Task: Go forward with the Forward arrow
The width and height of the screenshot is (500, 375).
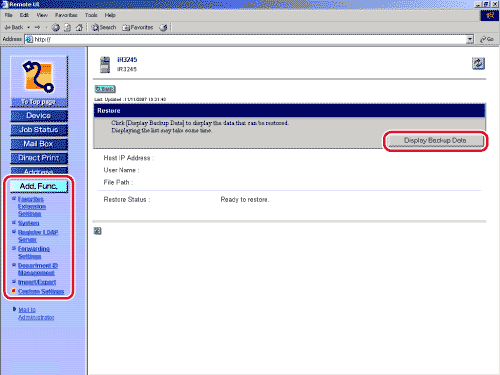Action: coord(37,27)
